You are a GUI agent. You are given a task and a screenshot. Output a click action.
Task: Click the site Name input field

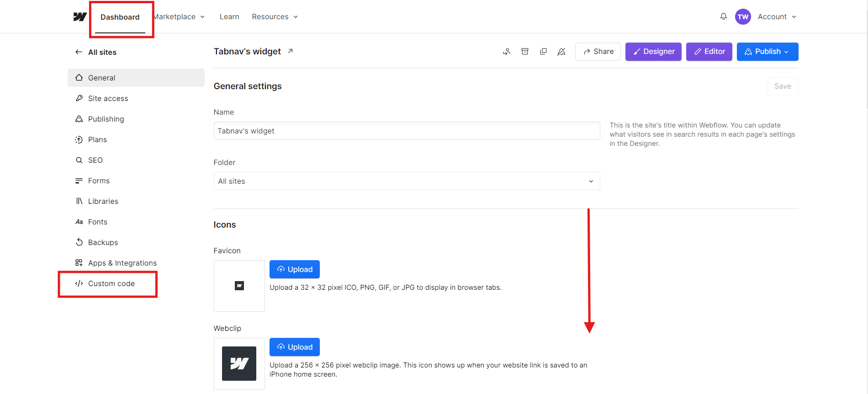click(407, 131)
